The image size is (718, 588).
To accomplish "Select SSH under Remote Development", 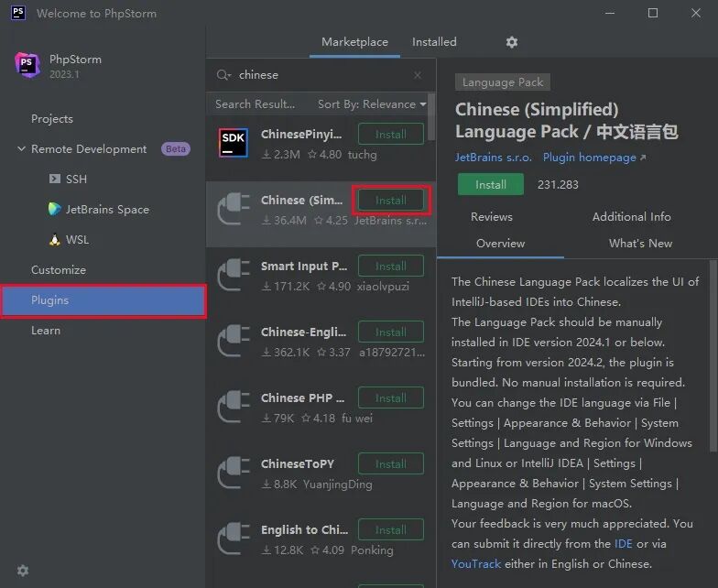I will [76, 180].
